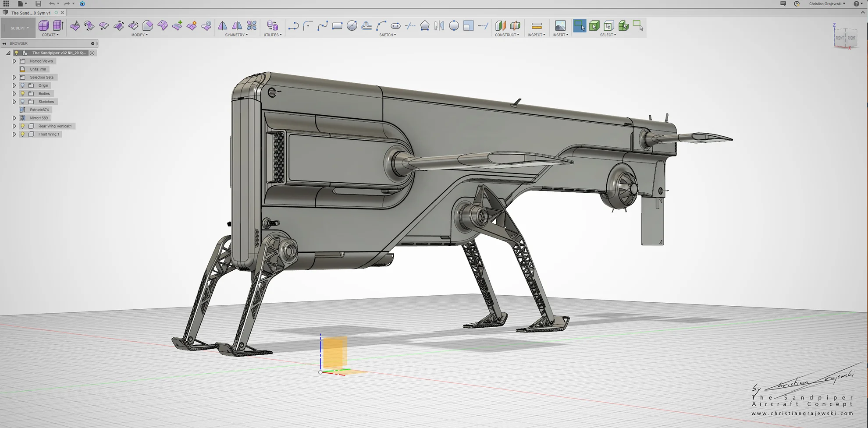The height and width of the screenshot is (428, 868).
Task: Collapse the BROWSER panel with arrows
Action: point(4,43)
